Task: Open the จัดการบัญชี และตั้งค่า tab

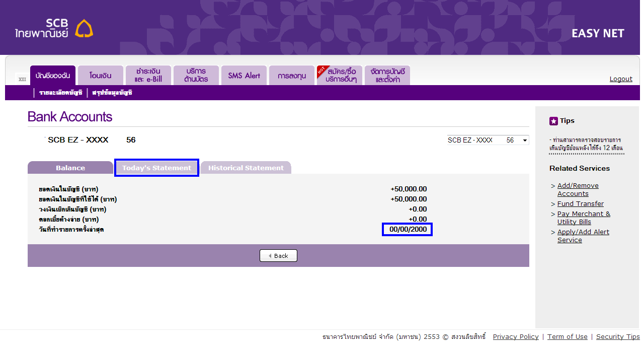Action: pyautogui.click(x=387, y=76)
